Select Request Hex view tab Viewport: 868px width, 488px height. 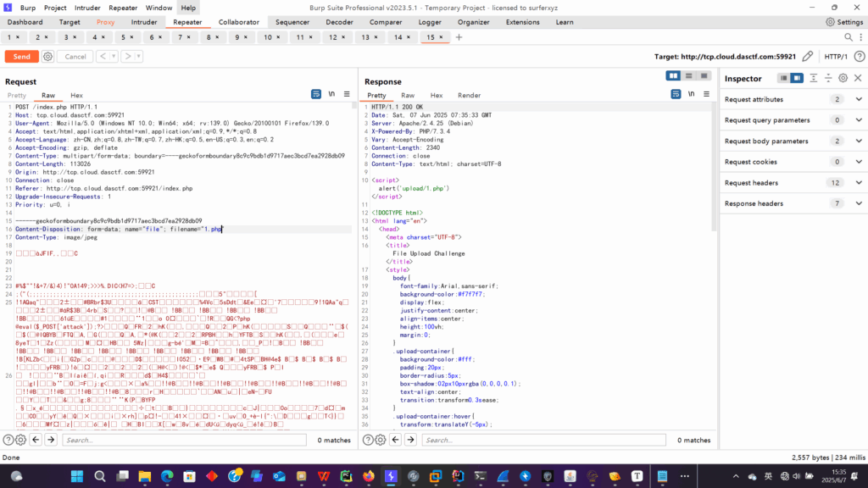coord(76,95)
